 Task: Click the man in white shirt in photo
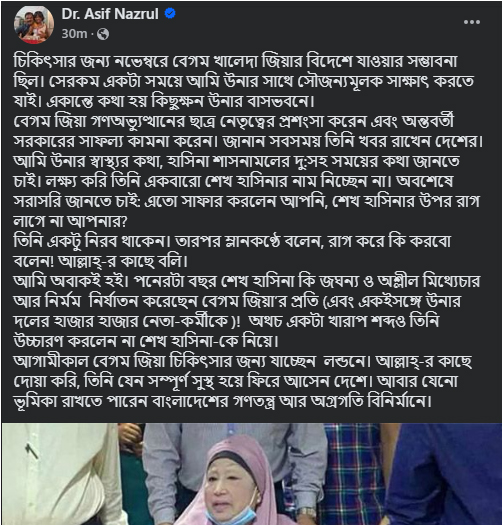pyautogui.click(x=60, y=474)
